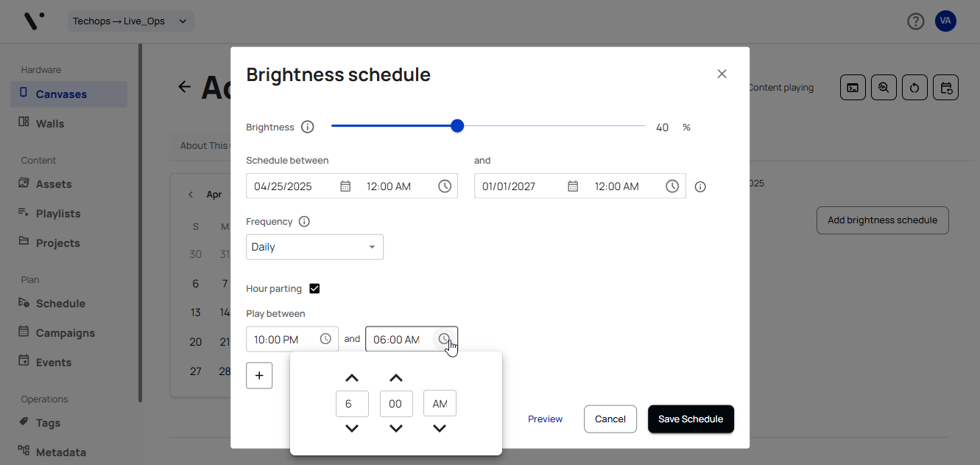Screen dimensions: 980x465
Task: Open the start date calendar picker icon
Action: tap(345, 186)
